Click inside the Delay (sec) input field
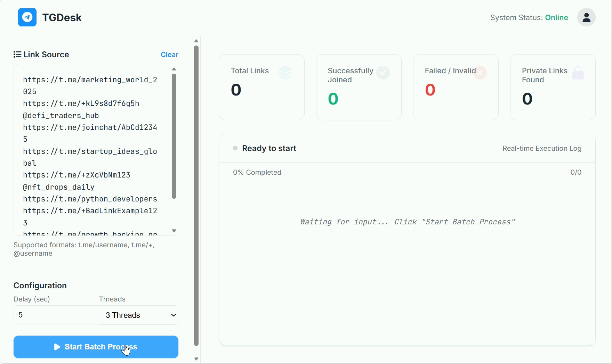This screenshot has width=612, height=364. point(56,315)
